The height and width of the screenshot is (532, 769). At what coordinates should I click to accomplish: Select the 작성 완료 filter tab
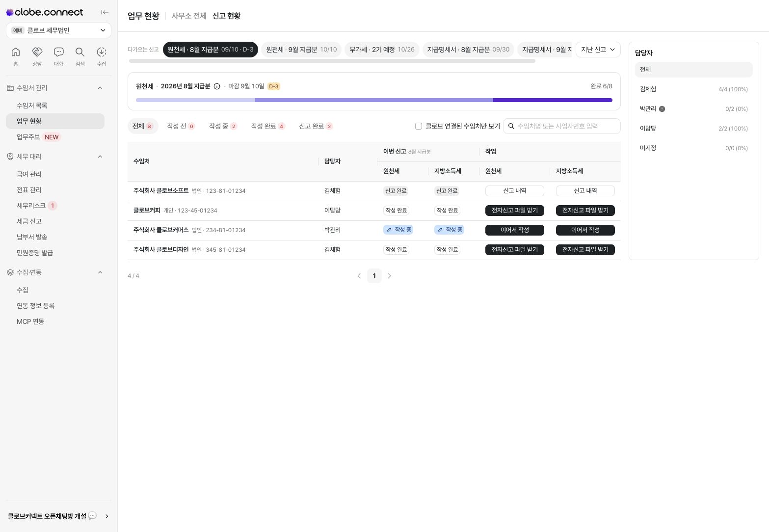pos(268,126)
